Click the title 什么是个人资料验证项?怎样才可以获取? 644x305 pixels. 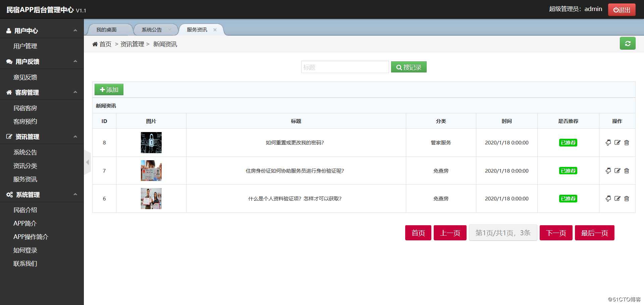tap(295, 199)
